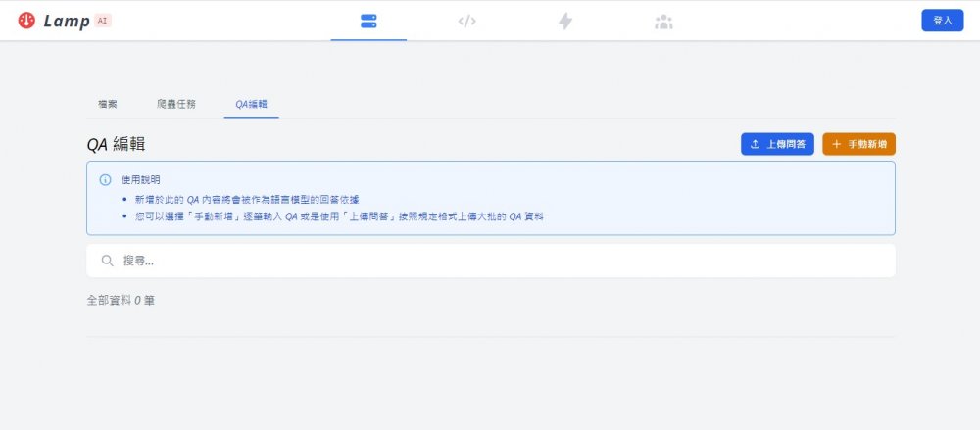Open the data source server icon tab
This screenshot has height=430, width=980.
(368, 21)
